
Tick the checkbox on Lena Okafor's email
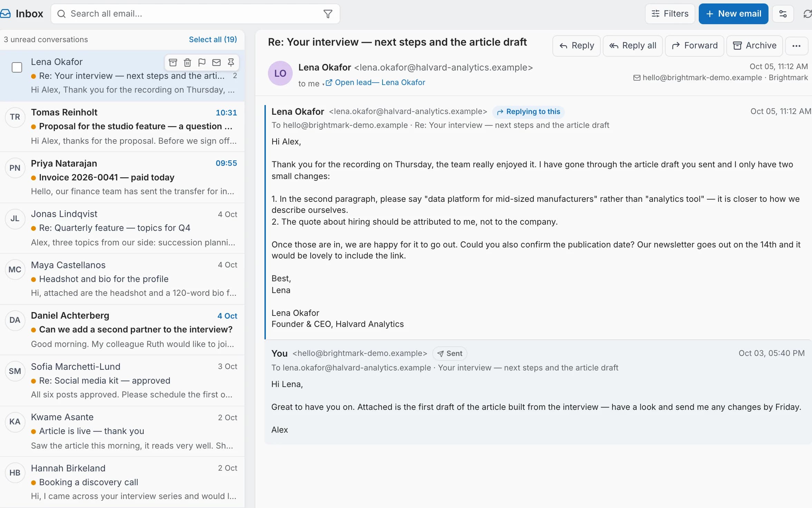(17, 67)
